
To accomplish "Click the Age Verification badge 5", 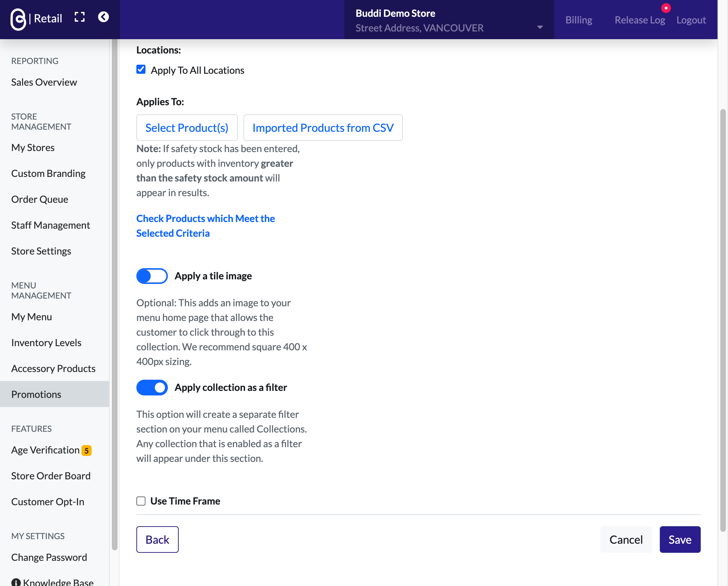I will [86, 450].
